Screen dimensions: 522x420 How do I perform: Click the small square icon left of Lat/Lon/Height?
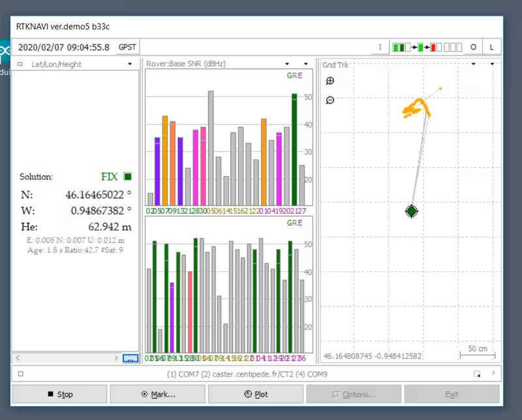(20, 64)
